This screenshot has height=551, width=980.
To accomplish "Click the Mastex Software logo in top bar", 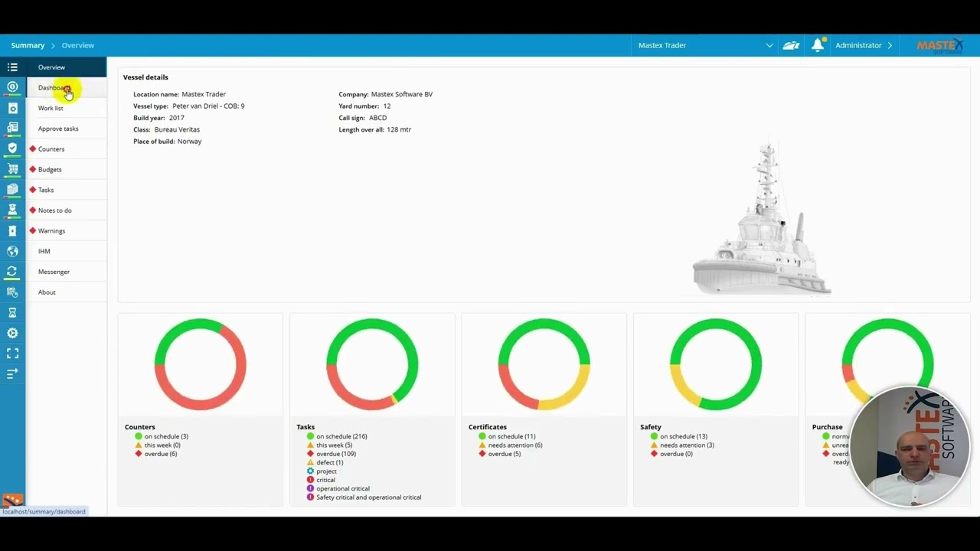I will [940, 46].
